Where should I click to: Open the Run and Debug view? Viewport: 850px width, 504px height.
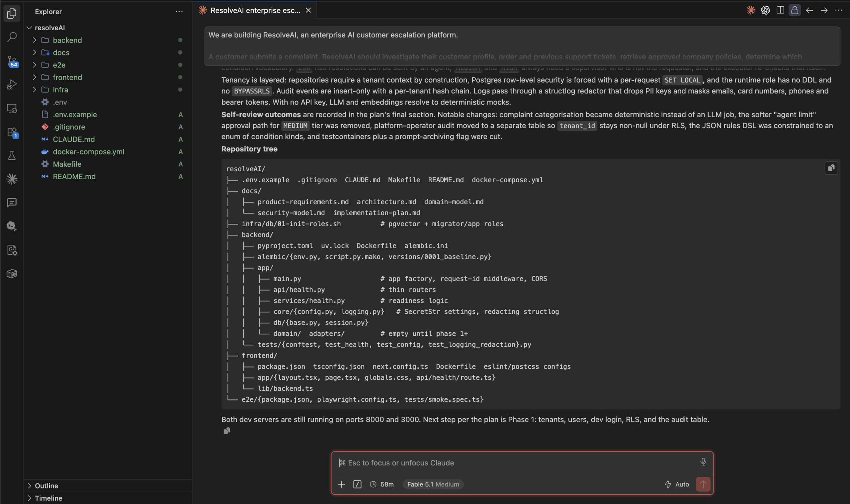[x=12, y=84]
